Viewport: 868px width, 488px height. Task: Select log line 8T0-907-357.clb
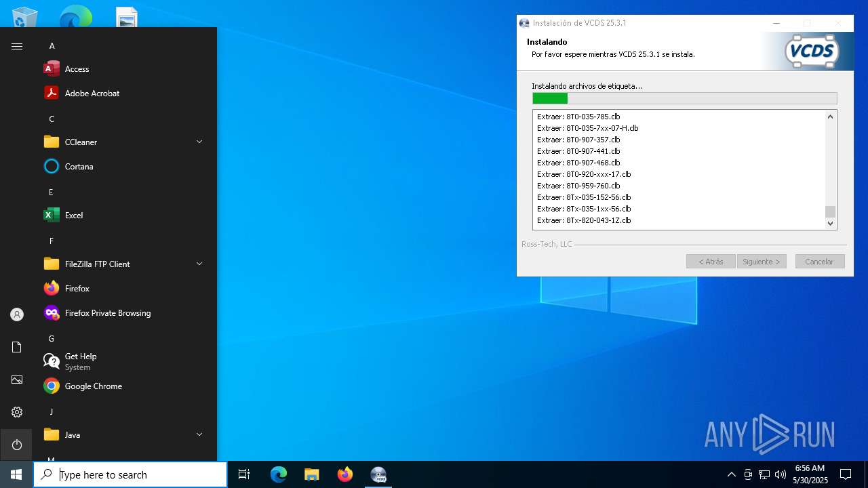click(578, 140)
